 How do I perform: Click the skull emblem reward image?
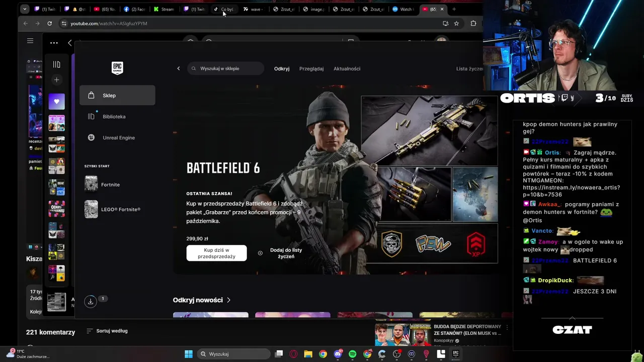(391, 244)
